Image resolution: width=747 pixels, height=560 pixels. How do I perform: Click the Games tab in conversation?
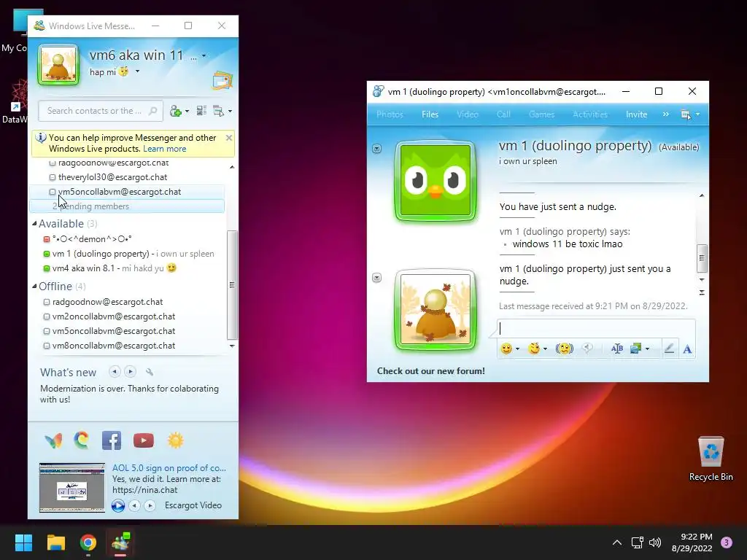[541, 114]
